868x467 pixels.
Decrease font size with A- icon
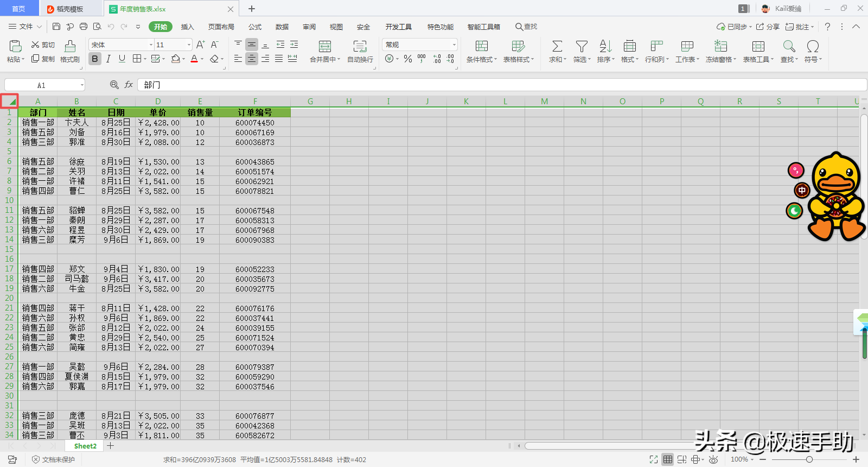click(214, 45)
